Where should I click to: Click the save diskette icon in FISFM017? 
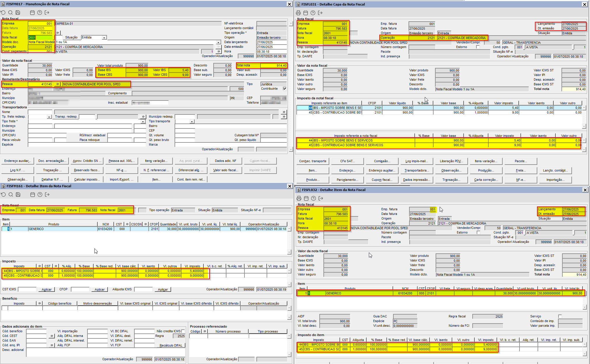tap(18, 13)
